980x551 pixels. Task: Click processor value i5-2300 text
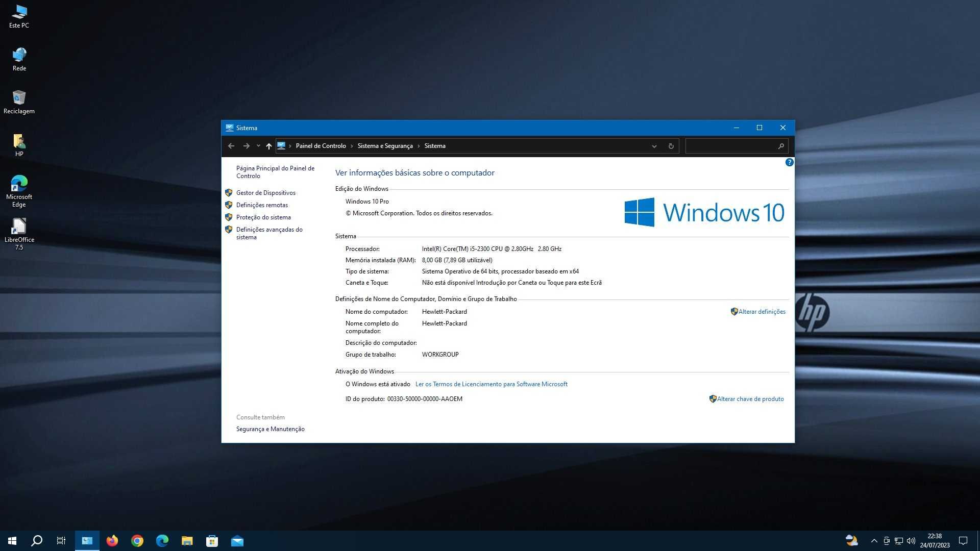(492, 249)
